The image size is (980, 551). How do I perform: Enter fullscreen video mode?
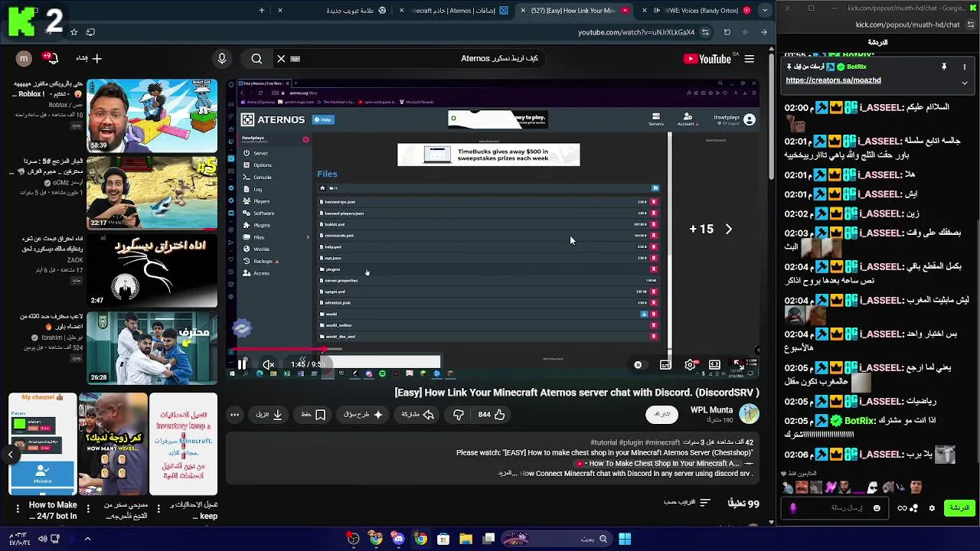point(738,365)
